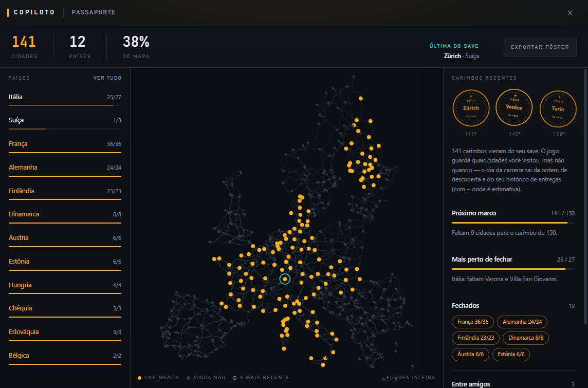Image resolution: width=588 pixels, height=388 pixels.
Task: Click the Estônia 6/6 closed chip
Action: 511,355
